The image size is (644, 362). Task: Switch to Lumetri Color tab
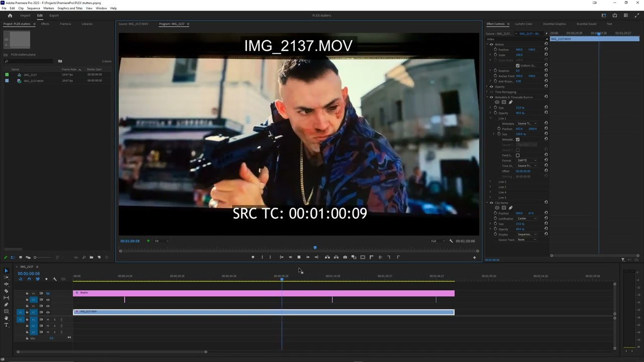[x=523, y=24]
